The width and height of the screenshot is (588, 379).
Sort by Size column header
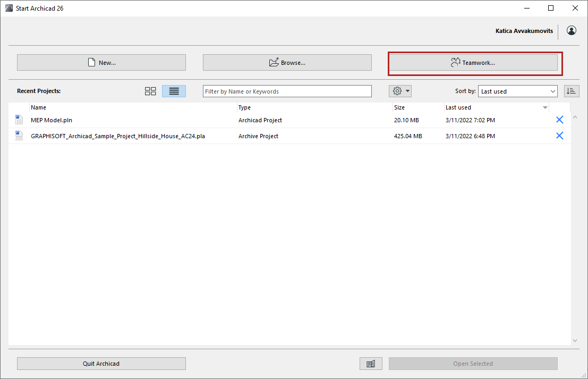pos(419,107)
